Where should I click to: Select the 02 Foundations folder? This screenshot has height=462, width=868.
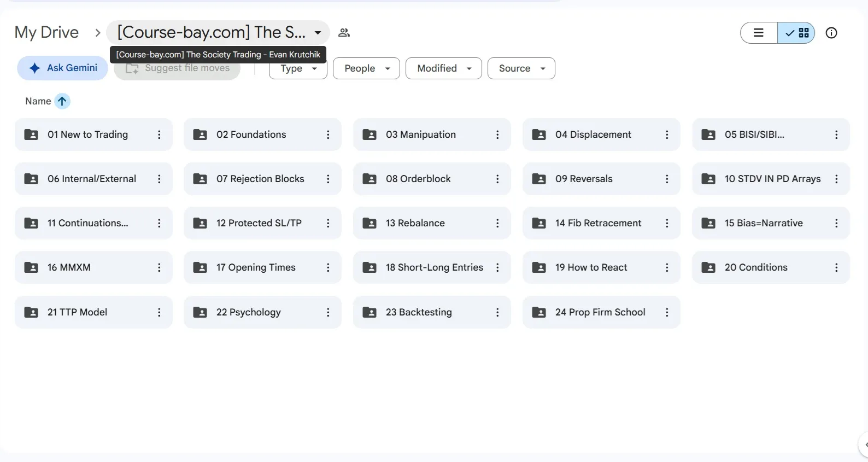pos(262,134)
